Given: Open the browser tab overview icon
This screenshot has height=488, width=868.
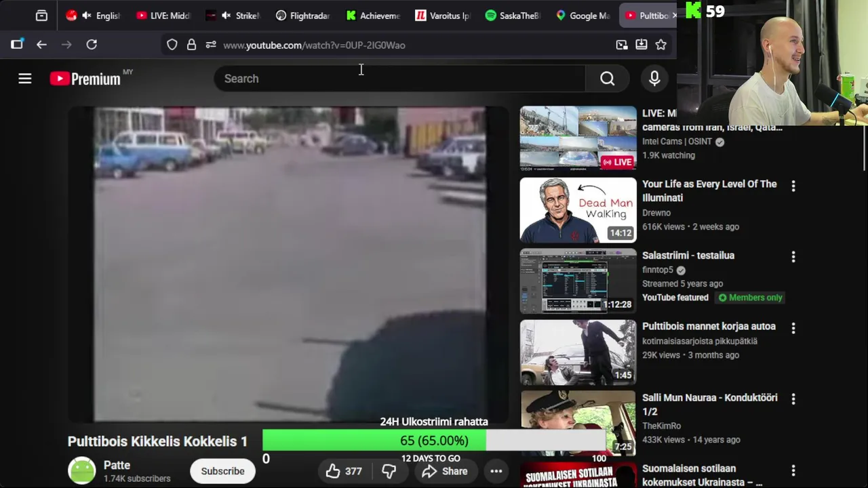Looking at the screenshot, I should click(x=41, y=16).
